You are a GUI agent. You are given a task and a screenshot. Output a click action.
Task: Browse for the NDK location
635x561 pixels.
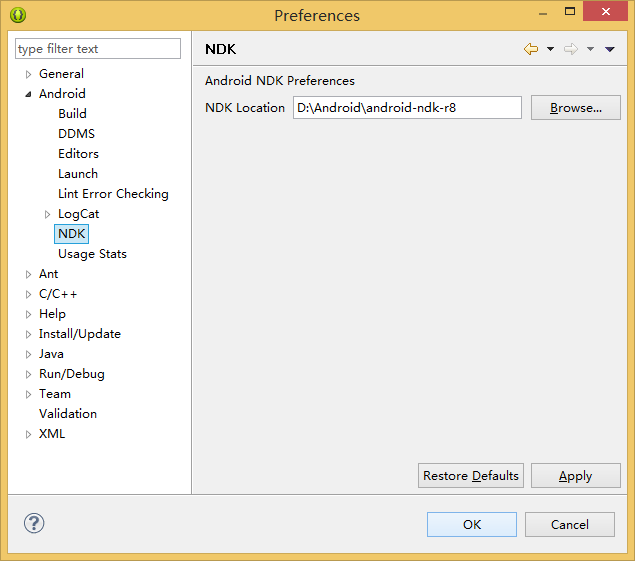(575, 108)
